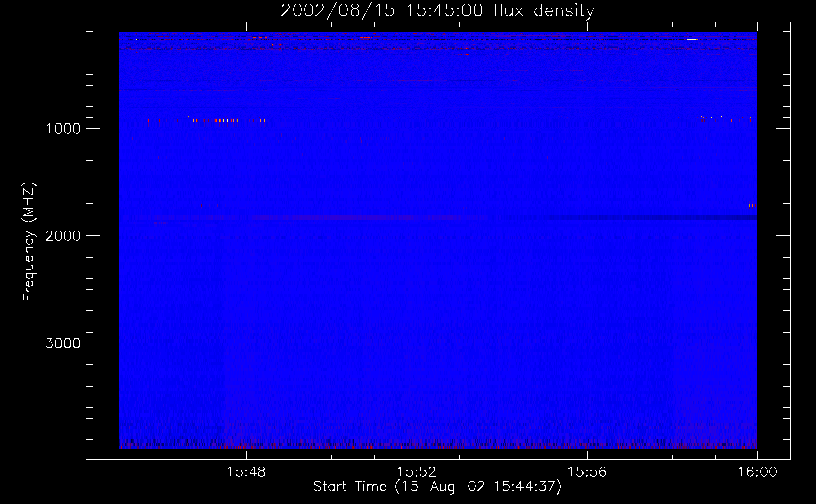The image size is (816, 504).
Task: Click the bright white burst at top right of spectrogram
Action: pyautogui.click(x=692, y=39)
